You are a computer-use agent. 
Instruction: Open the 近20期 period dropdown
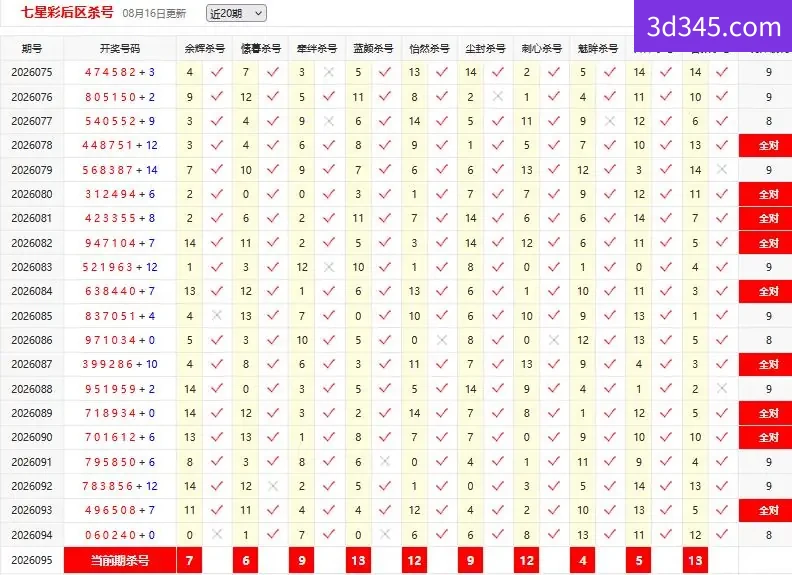tap(236, 14)
